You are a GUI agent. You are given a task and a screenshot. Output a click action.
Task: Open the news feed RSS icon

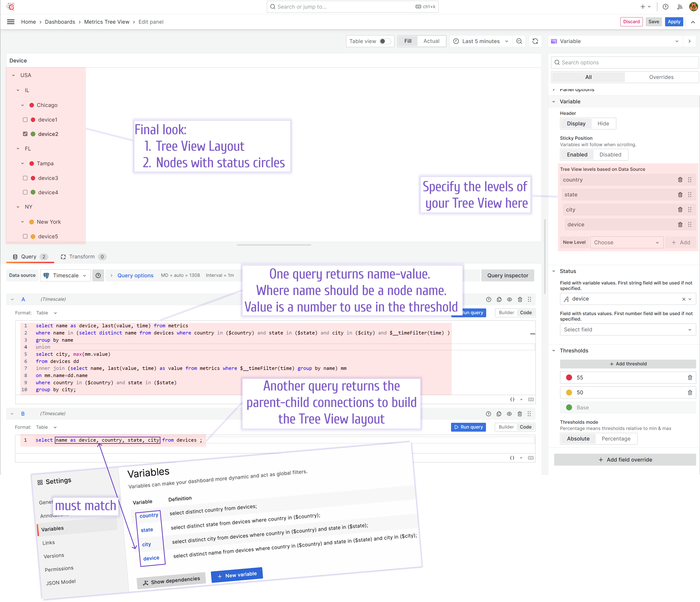tap(680, 6)
